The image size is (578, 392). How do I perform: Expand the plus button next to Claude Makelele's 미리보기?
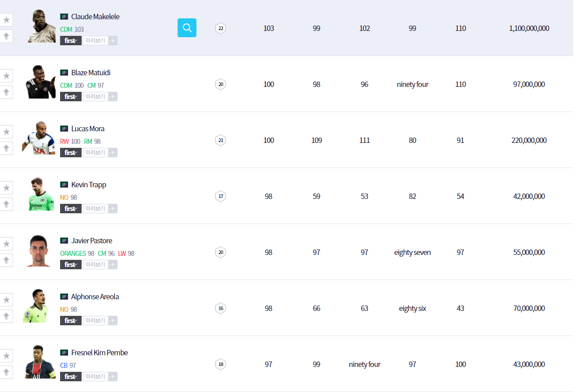[113, 41]
